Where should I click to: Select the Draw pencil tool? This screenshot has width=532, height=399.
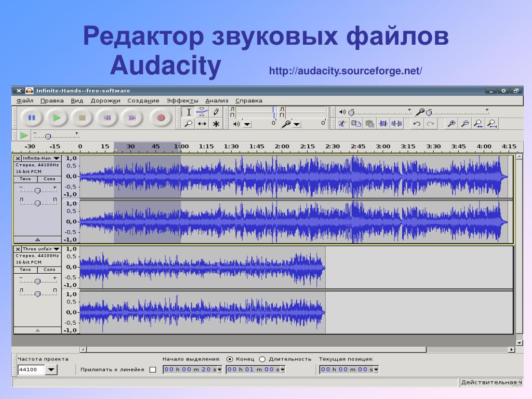(216, 112)
